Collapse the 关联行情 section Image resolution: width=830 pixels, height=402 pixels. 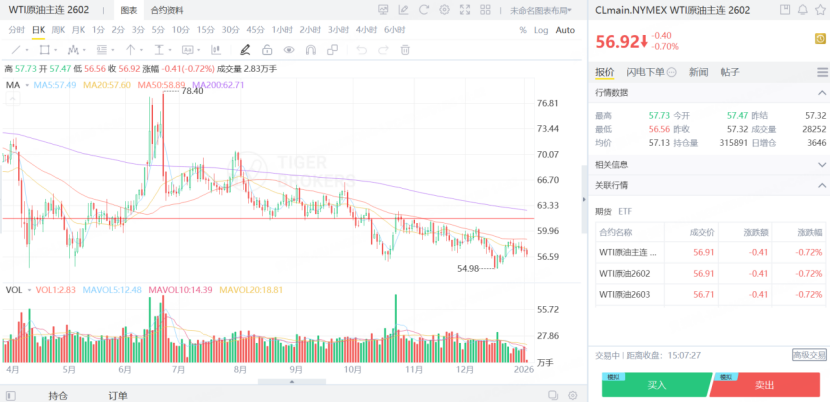pos(822,185)
